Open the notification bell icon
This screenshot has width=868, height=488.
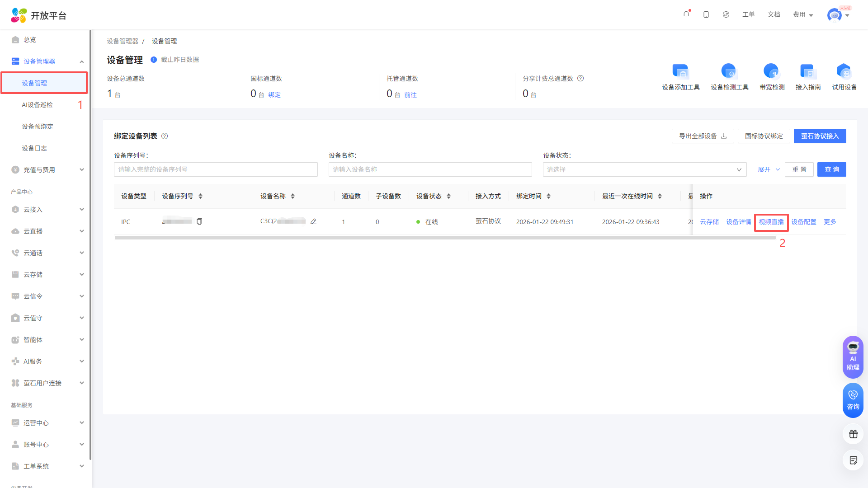tap(686, 14)
